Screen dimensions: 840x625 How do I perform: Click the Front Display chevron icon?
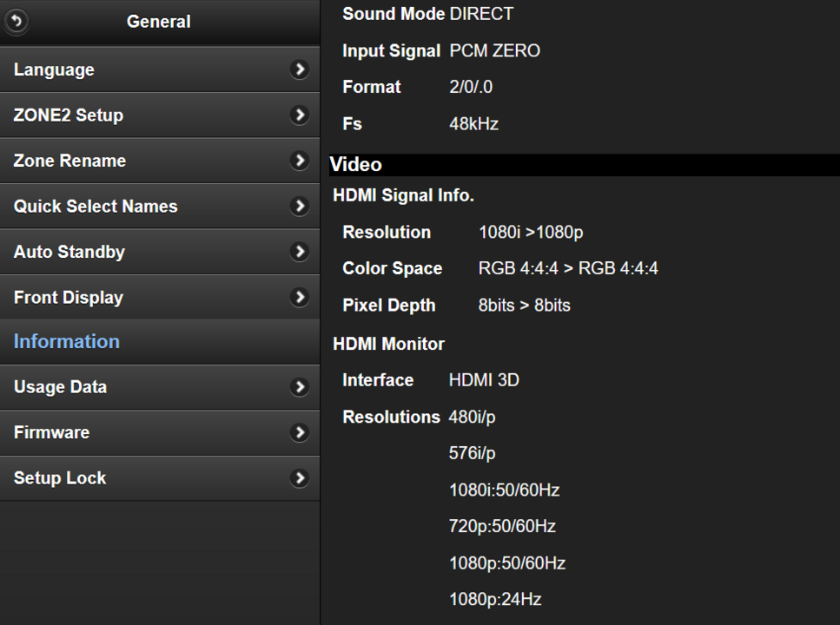299,297
